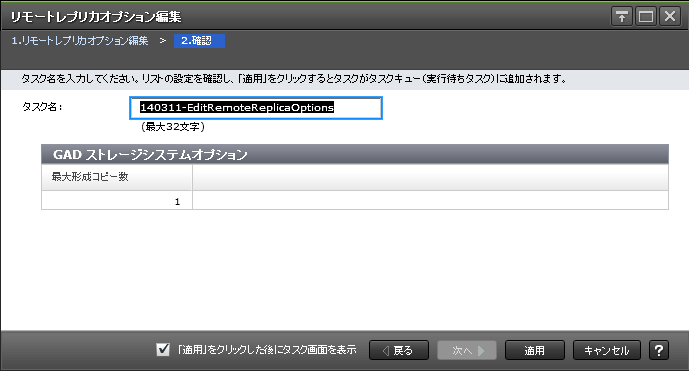This screenshot has width=689, height=371.
Task: Click the 適用 button
Action: point(535,350)
